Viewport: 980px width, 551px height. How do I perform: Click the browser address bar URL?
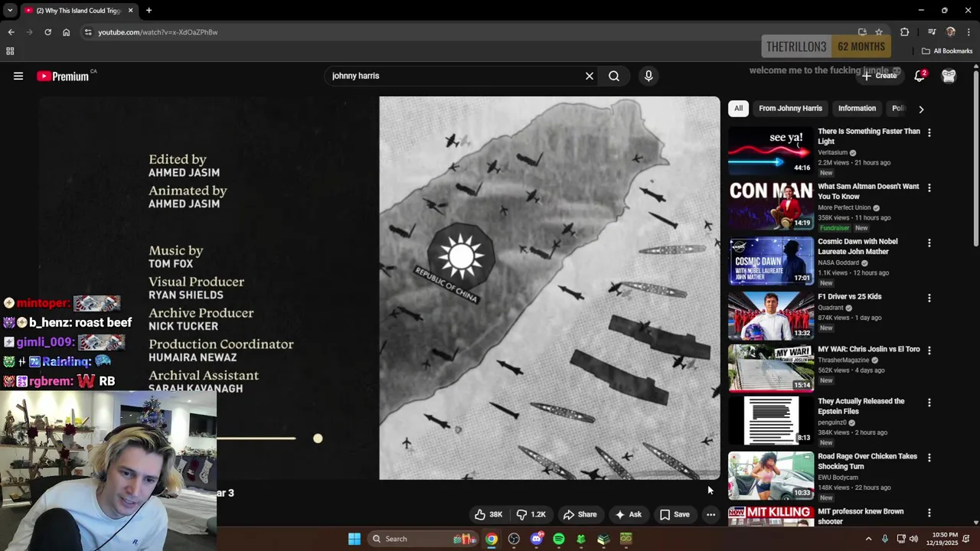pyautogui.click(x=158, y=32)
